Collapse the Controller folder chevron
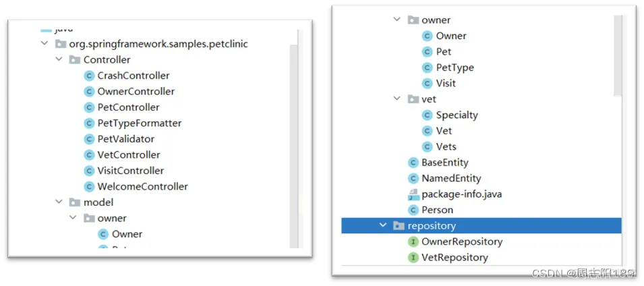Screen dimensions: 644x286 coord(59,59)
